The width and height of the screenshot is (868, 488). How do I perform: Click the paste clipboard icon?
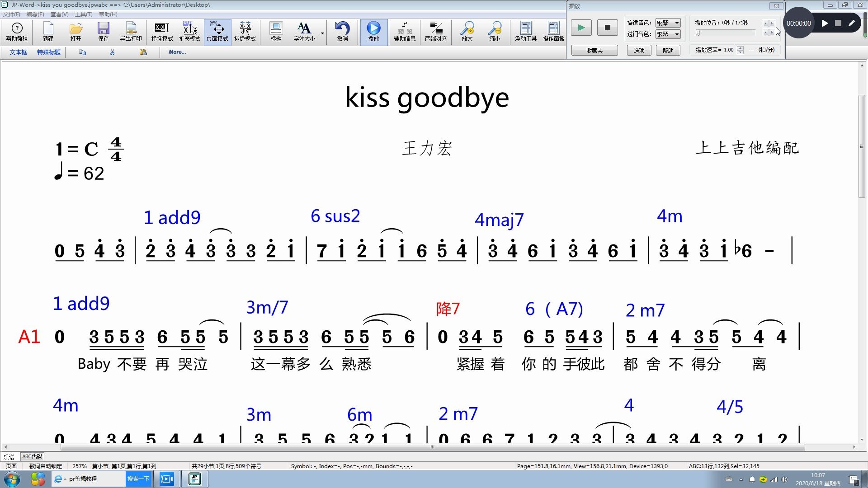(x=143, y=52)
